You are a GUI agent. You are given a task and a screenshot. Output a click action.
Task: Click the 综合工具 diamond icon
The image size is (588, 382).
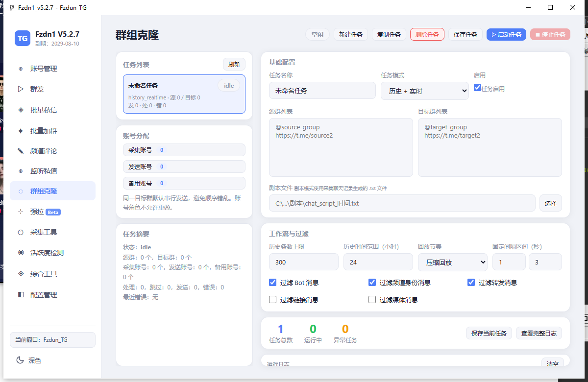(x=21, y=274)
